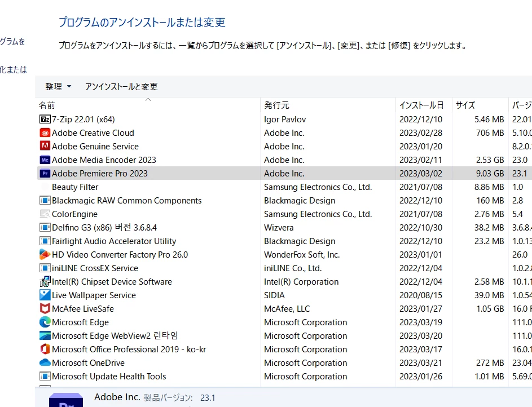Click the Adobe Genuine Service icon
Image resolution: width=532 pixels, height=407 pixels.
pos(45,147)
